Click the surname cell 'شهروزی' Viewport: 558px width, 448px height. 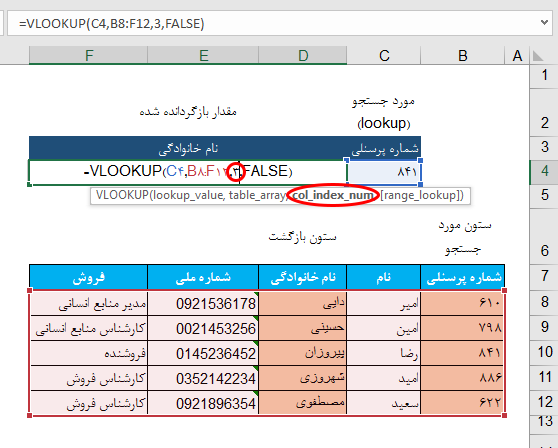click(x=303, y=378)
